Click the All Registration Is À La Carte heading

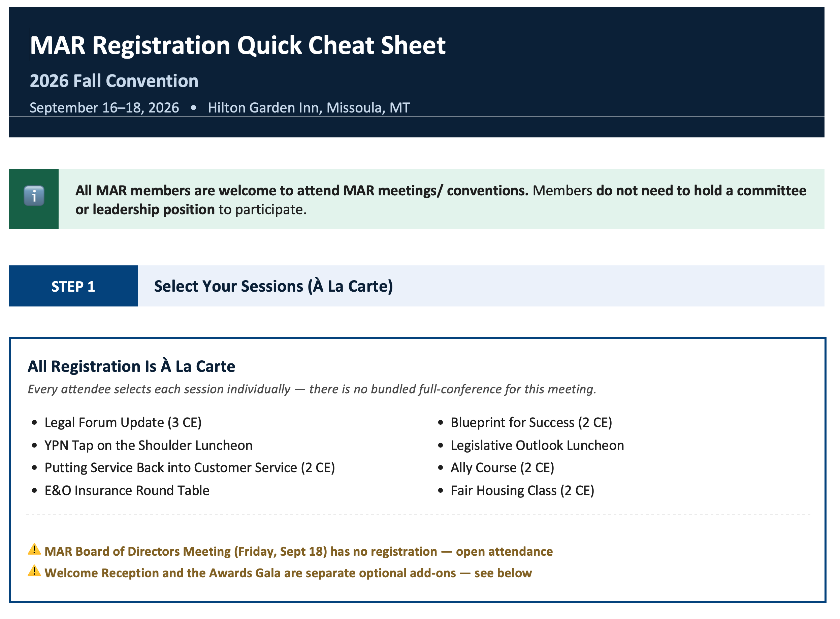131,366
